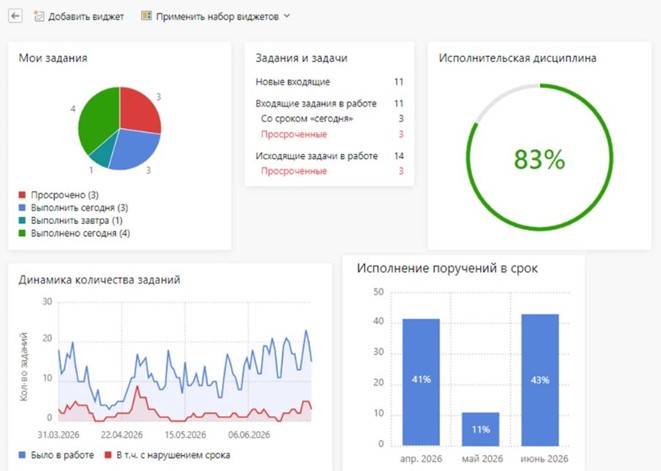Toggle Просрочено (3) legend item
The width and height of the screenshot is (661, 471).
coord(59,195)
